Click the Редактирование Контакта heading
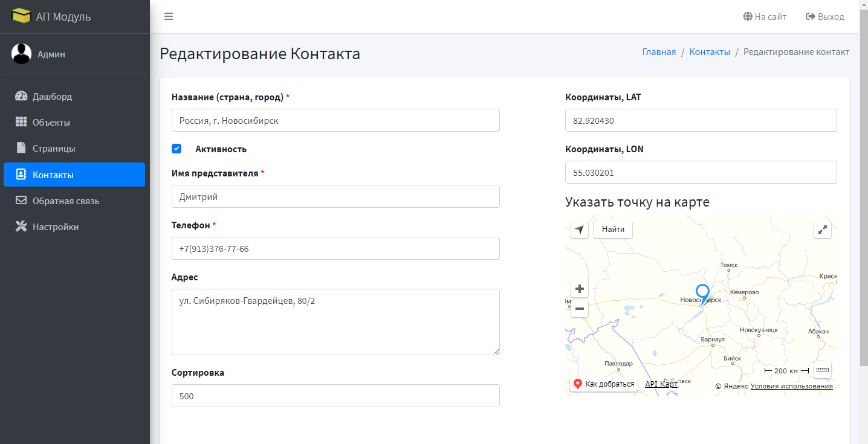The width and height of the screenshot is (868, 444). pos(260,53)
